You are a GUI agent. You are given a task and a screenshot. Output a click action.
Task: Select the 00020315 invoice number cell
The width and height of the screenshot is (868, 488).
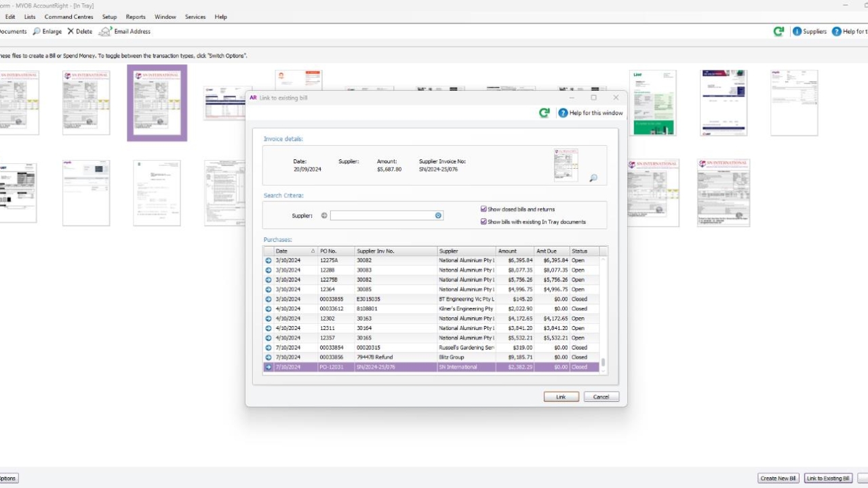[x=396, y=348]
